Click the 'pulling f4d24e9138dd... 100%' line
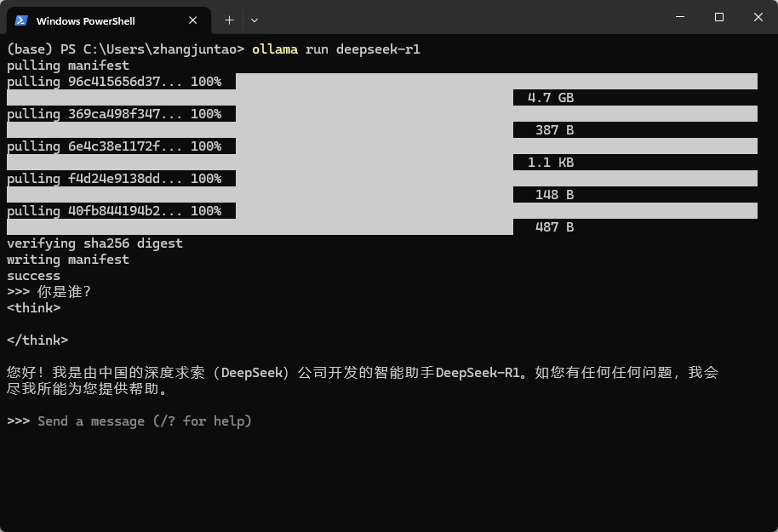 tap(114, 178)
